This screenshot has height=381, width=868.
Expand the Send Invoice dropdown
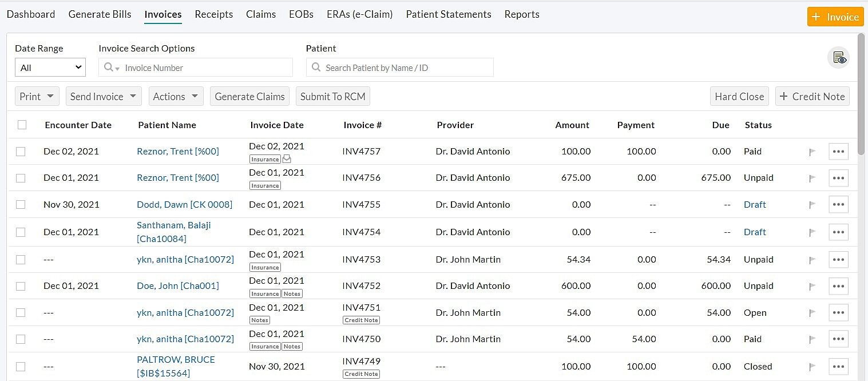(104, 96)
